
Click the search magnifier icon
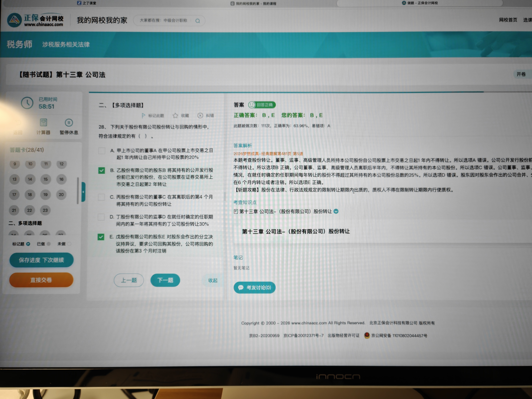(x=198, y=21)
